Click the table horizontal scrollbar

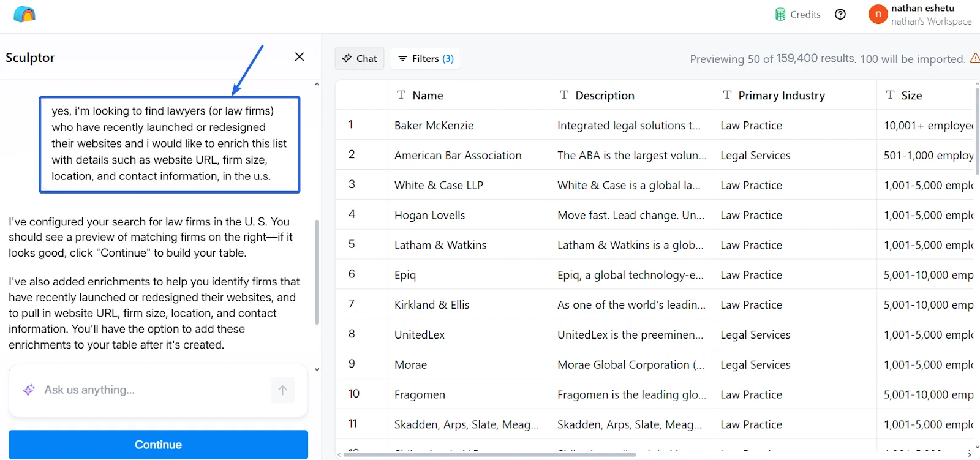coord(489,454)
